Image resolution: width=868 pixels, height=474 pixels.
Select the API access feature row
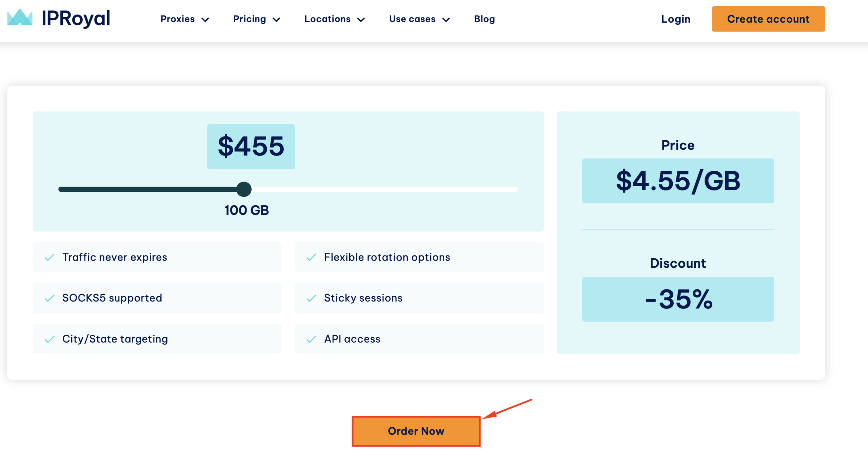coord(419,339)
